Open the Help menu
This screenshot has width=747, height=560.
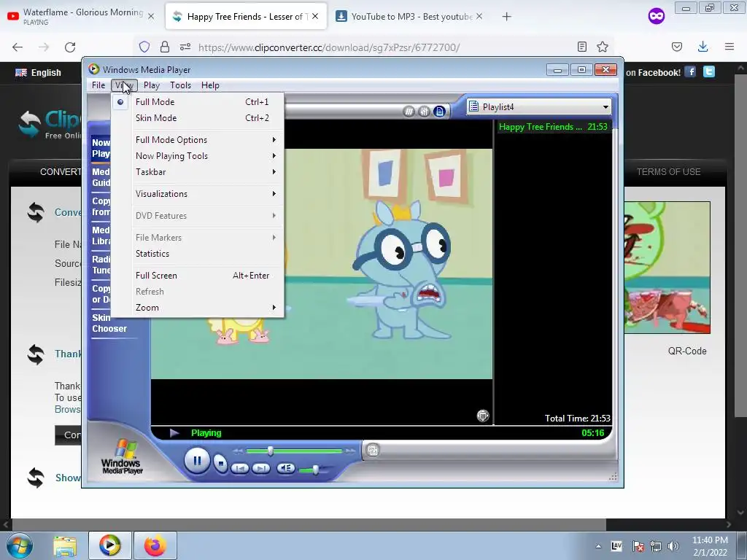(210, 85)
